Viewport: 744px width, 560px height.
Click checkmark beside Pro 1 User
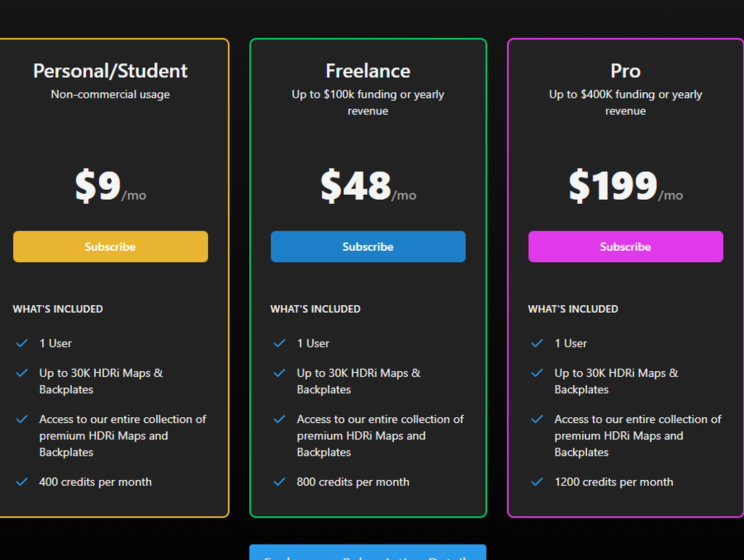click(x=537, y=343)
